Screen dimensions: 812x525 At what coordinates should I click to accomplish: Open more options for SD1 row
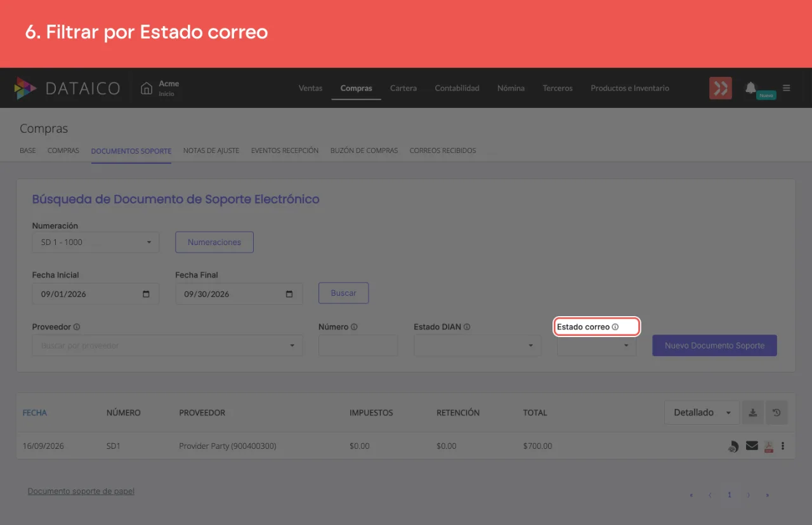pyautogui.click(x=783, y=446)
